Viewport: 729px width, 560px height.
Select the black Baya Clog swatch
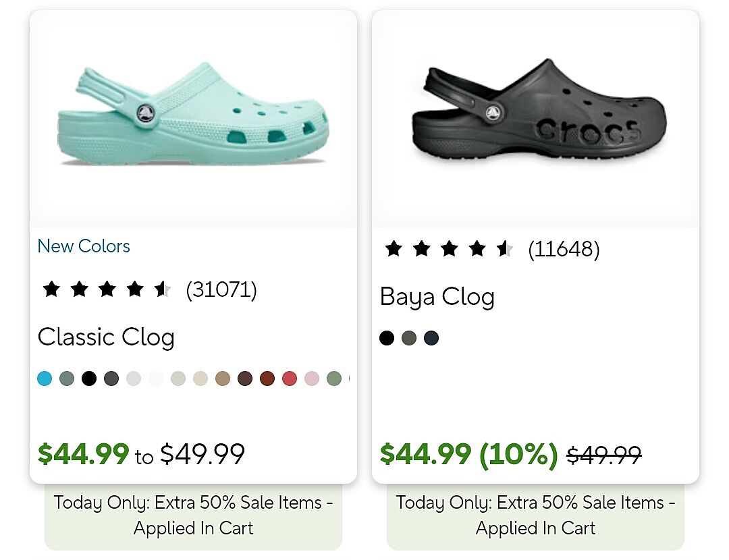point(387,338)
